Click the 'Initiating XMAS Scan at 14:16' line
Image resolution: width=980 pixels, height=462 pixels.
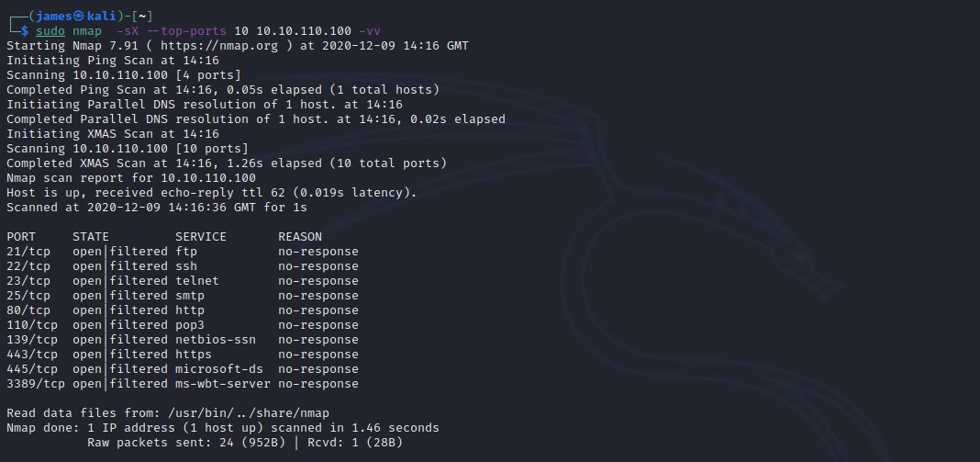coord(113,134)
